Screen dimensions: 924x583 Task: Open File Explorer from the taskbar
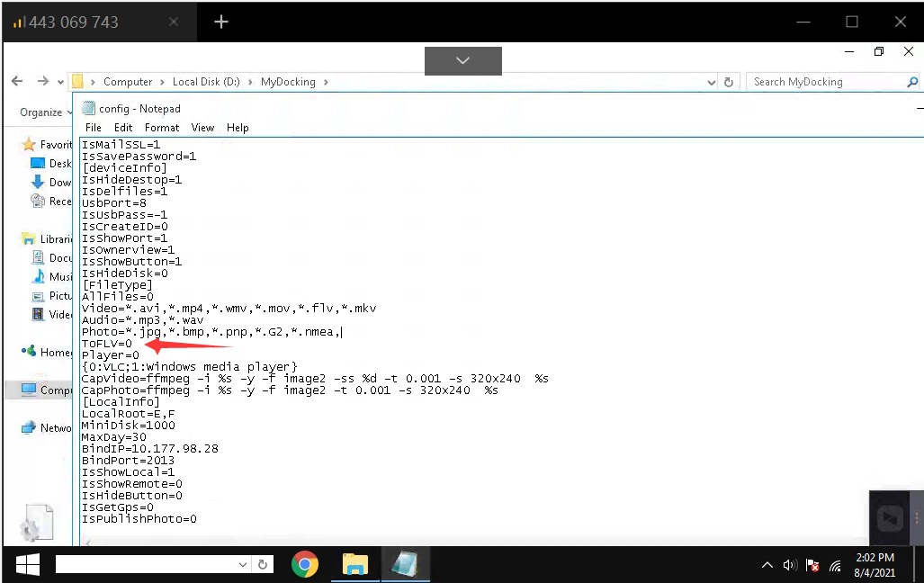tap(355, 564)
